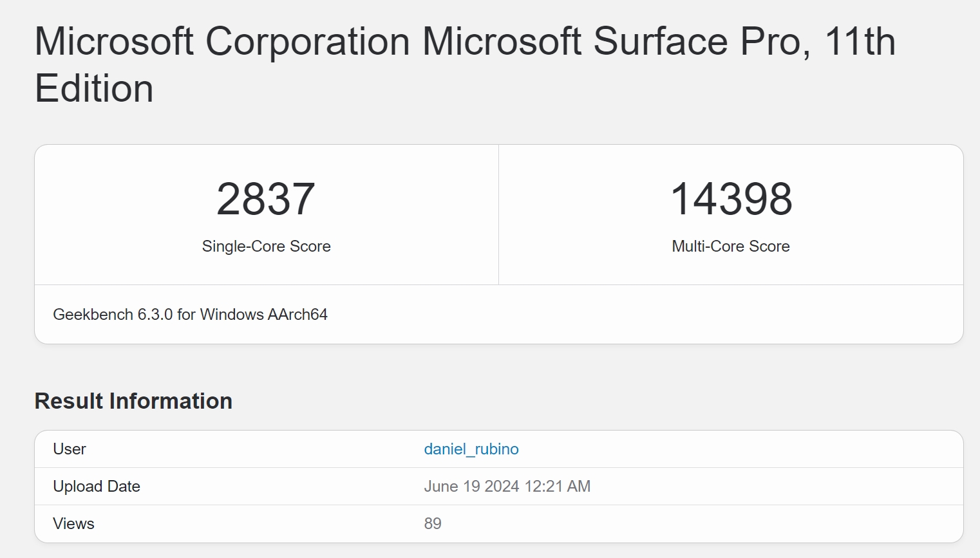The height and width of the screenshot is (558, 980).
Task: Click the Single-Core Score label
Action: click(266, 246)
